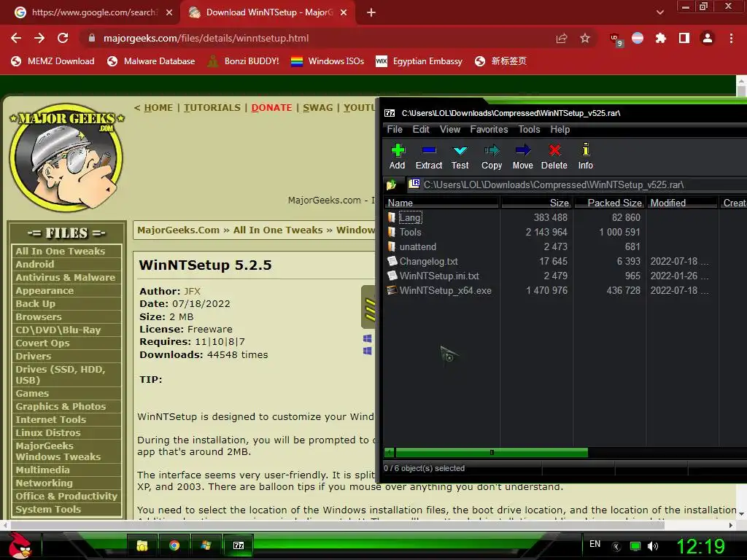Open the Bonzi BUDDY! bookmark
This screenshot has width=747, height=560.
pos(243,61)
